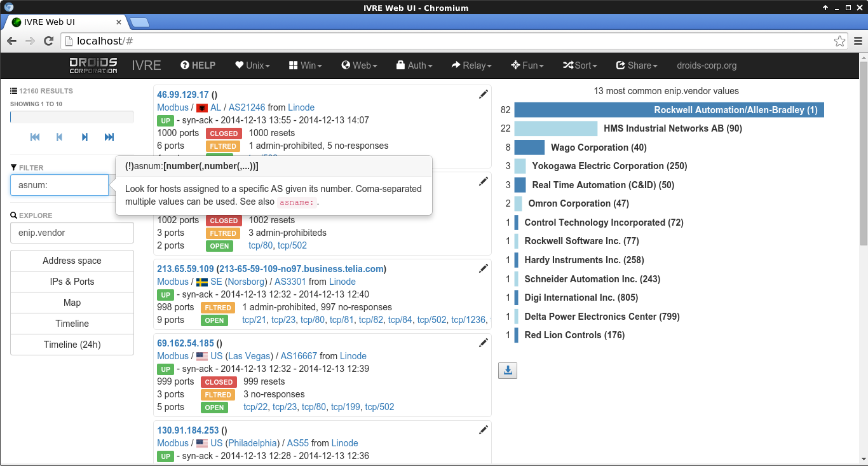Go to the previous results page
This screenshot has height=466, width=868.
point(60,137)
